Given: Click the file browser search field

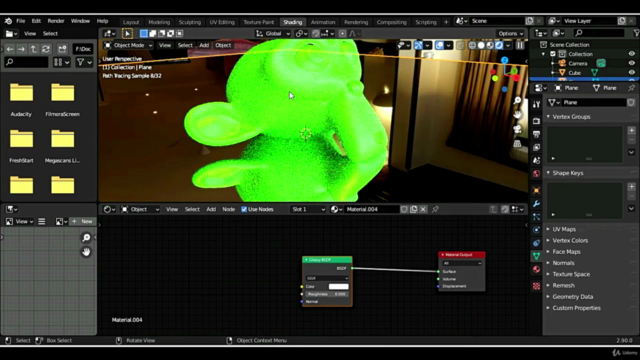Looking at the screenshot, I should (27, 62).
